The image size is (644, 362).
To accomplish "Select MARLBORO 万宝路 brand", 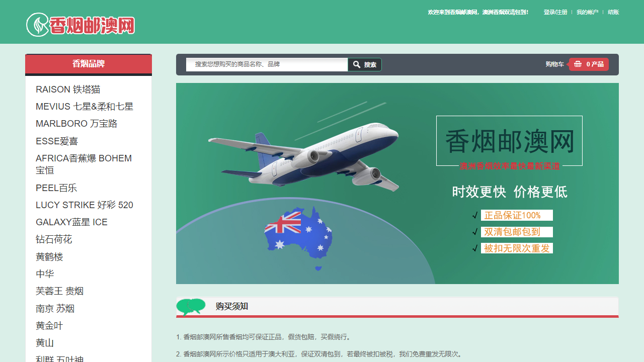I will click(76, 124).
